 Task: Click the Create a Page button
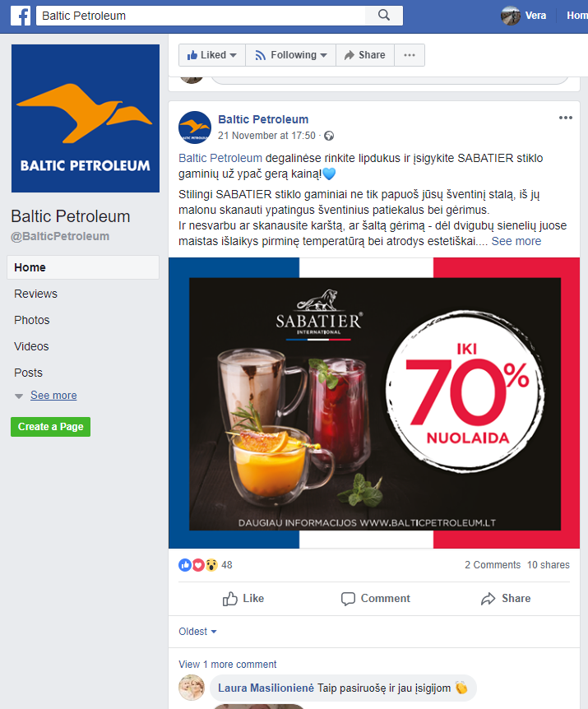click(x=51, y=427)
